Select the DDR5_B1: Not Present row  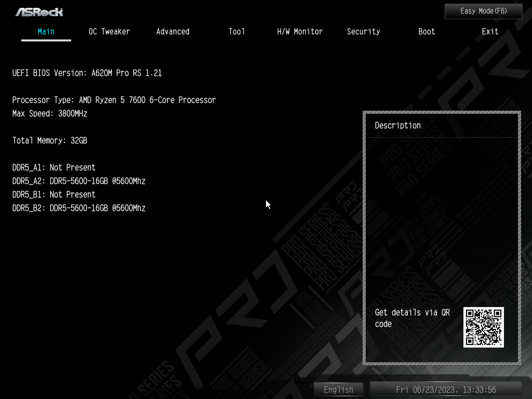coord(54,194)
